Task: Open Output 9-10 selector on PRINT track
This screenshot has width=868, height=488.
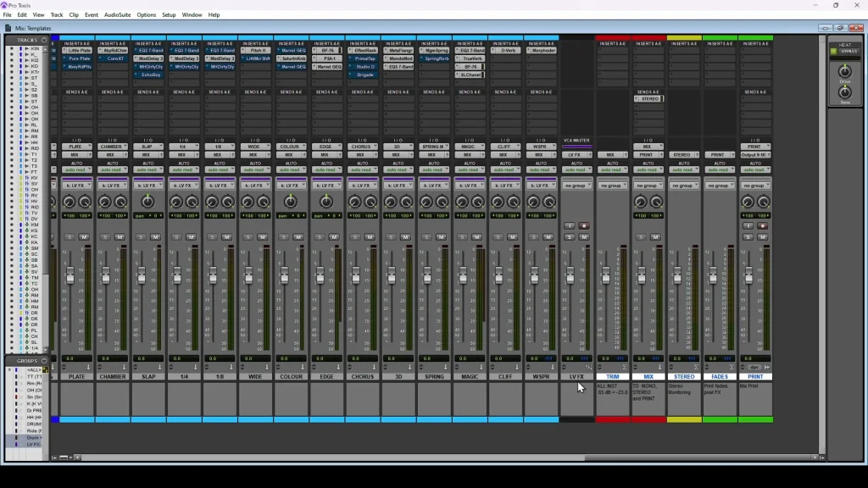Action: coord(755,155)
